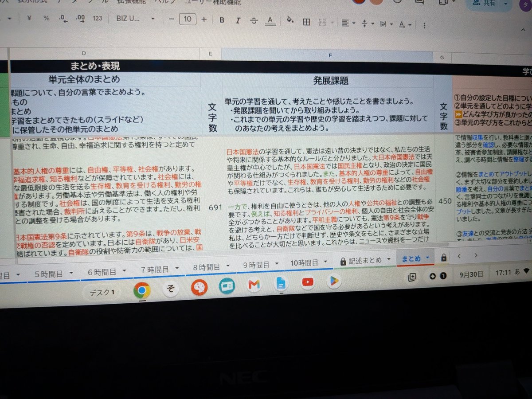Screen dimensions: 532x399
Task: Increase decimal places
Action: tap(80, 19)
